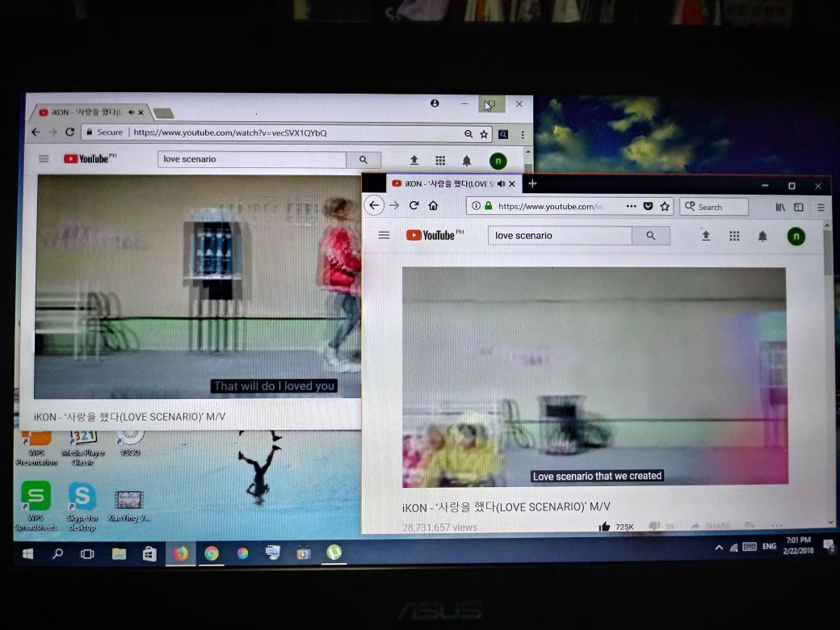840x630 pixels.
Task: Run YouTube search in the Firefox window
Action: click(651, 236)
